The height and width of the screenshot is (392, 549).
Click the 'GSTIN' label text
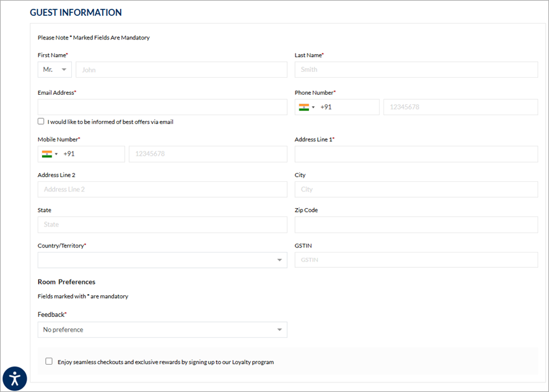(x=303, y=246)
